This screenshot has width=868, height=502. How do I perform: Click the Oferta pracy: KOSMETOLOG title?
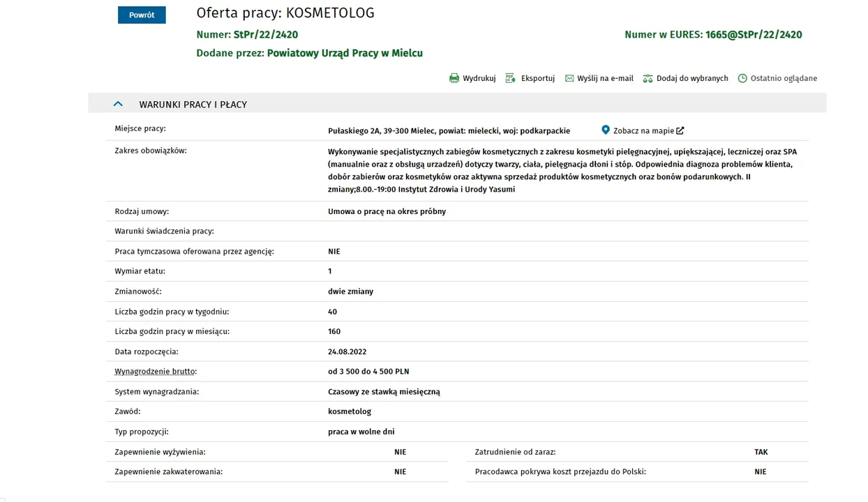[x=285, y=13]
